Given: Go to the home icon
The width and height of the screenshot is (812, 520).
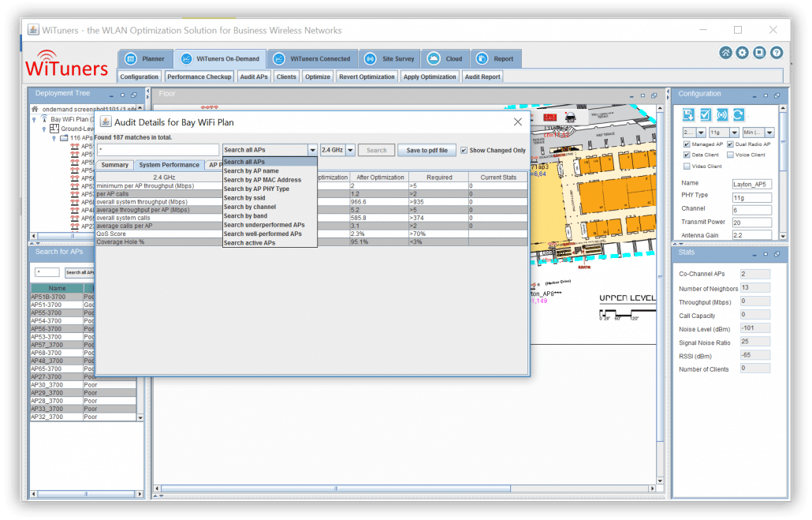Looking at the screenshot, I should click(x=725, y=52).
